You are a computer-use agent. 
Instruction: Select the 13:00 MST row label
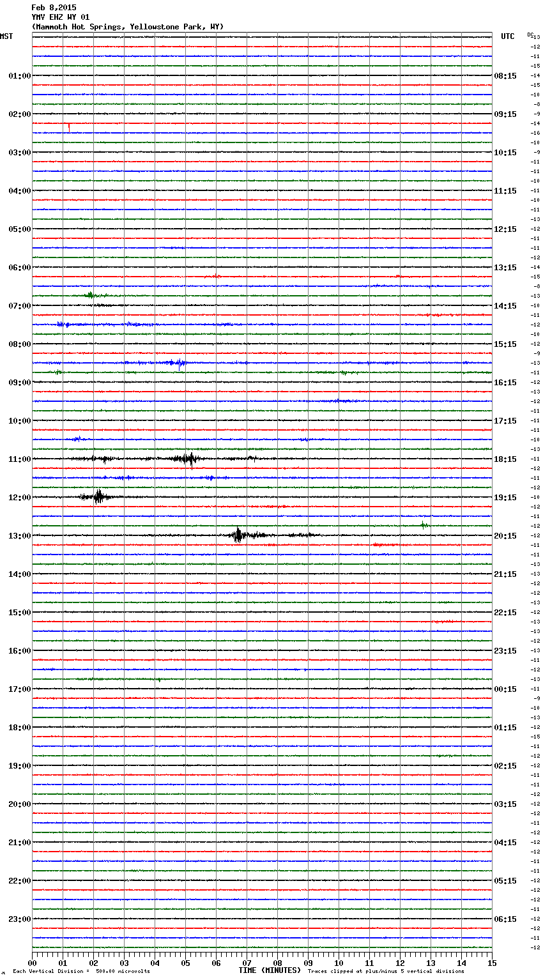(20, 536)
